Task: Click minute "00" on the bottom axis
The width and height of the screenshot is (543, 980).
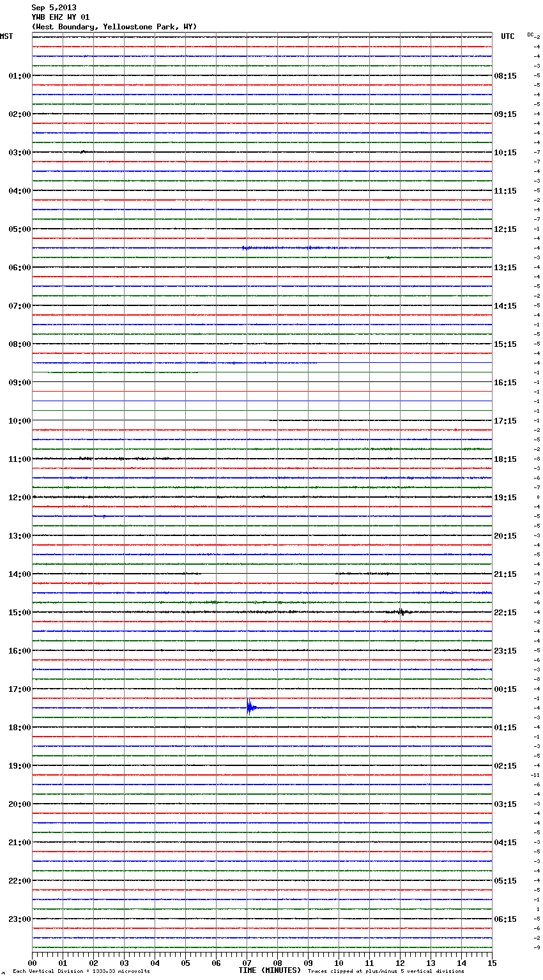Action: (x=32, y=963)
